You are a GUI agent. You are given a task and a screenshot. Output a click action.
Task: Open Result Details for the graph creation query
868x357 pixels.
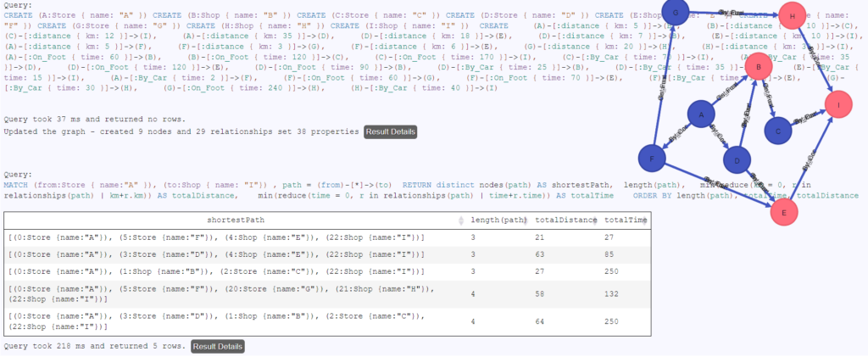pos(390,131)
